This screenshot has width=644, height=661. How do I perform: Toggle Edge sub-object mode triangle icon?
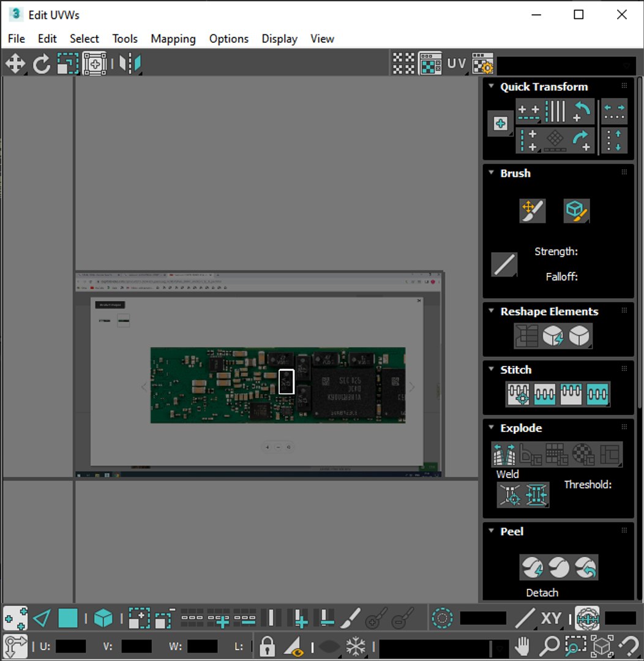click(x=42, y=618)
